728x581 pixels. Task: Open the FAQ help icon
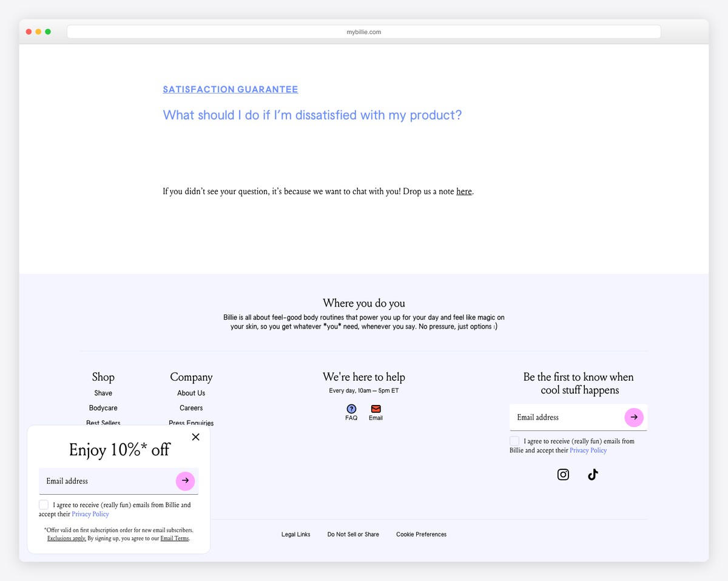click(351, 409)
